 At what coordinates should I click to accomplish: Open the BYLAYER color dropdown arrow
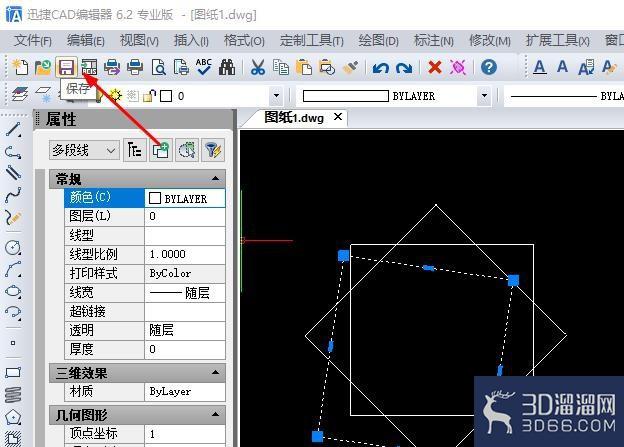[x=484, y=96]
